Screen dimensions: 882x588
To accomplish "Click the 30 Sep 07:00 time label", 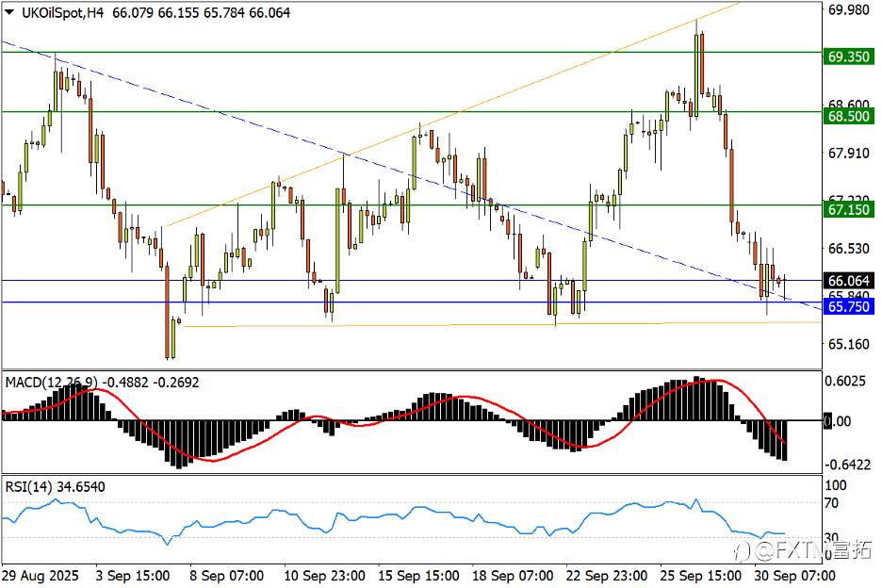I will click(x=794, y=576).
